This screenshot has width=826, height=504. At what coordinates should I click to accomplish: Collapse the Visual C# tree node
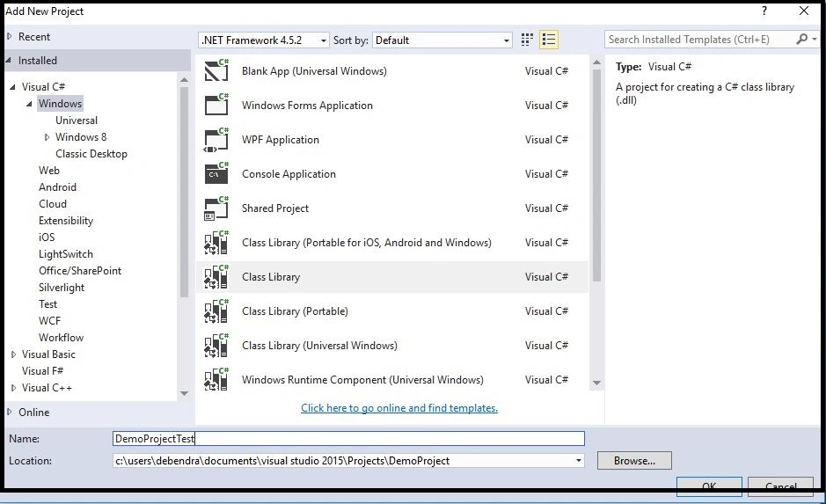(12, 87)
